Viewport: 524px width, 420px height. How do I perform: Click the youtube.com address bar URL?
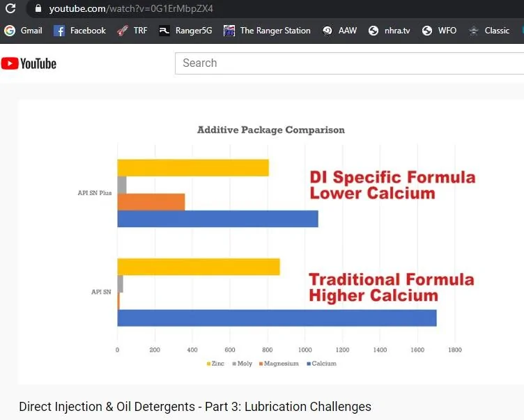131,8
